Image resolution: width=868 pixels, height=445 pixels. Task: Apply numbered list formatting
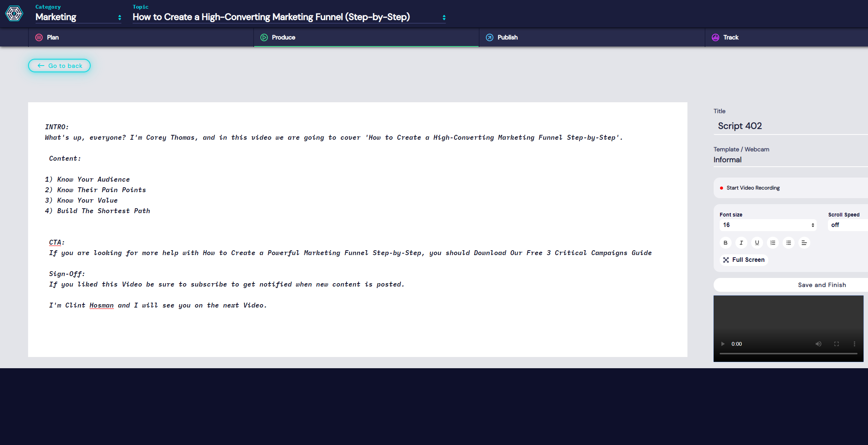[773, 243]
